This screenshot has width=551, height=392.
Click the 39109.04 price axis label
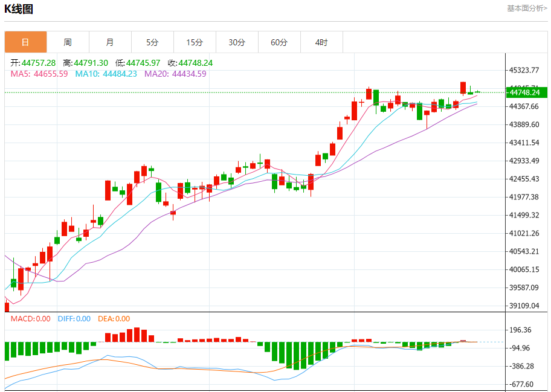pyautogui.click(x=524, y=306)
